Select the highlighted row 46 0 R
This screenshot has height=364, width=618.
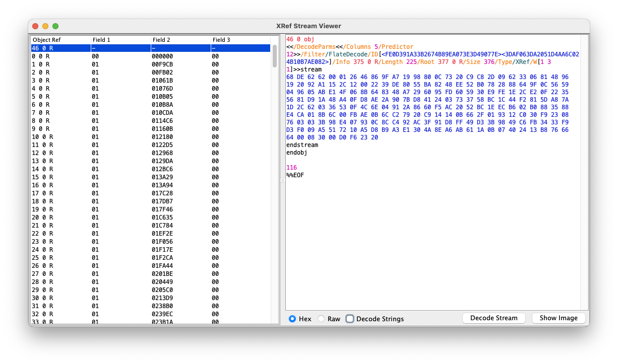[x=151, y=48]
